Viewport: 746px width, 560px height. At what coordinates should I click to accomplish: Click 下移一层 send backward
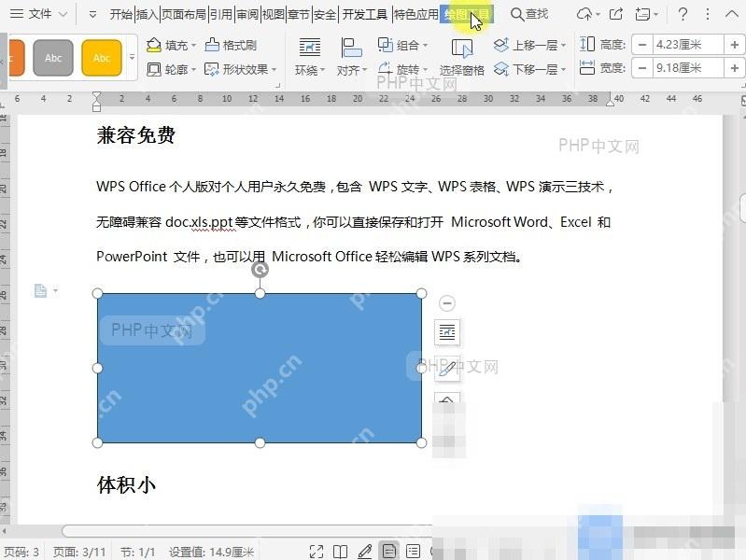(526, 69)
